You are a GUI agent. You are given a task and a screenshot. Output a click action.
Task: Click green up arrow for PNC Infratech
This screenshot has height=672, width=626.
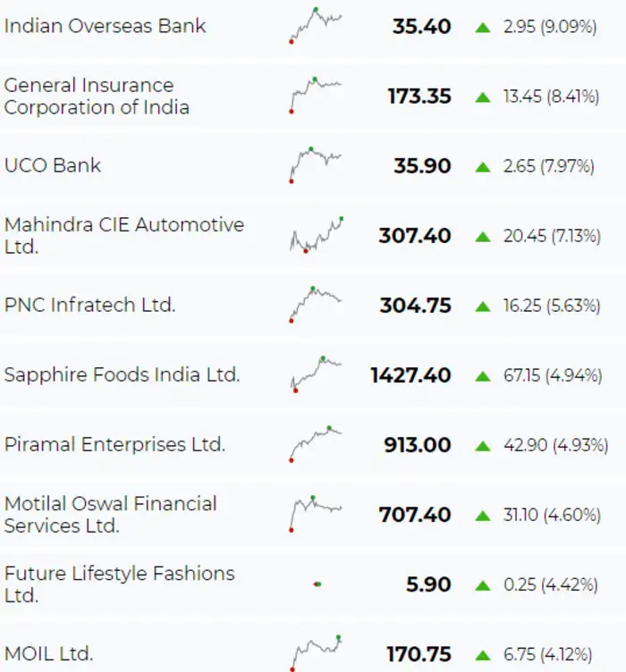484,306
